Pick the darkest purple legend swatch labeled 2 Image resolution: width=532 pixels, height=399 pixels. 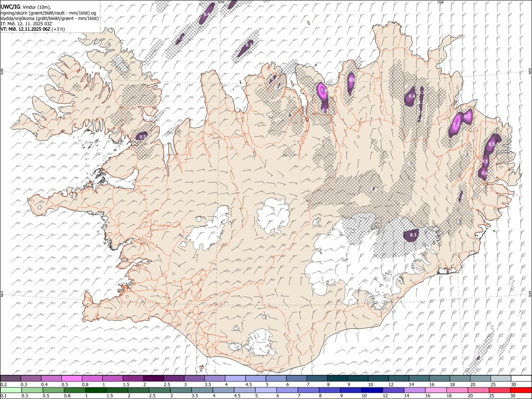pyautogui.click(x=153, y=379)
